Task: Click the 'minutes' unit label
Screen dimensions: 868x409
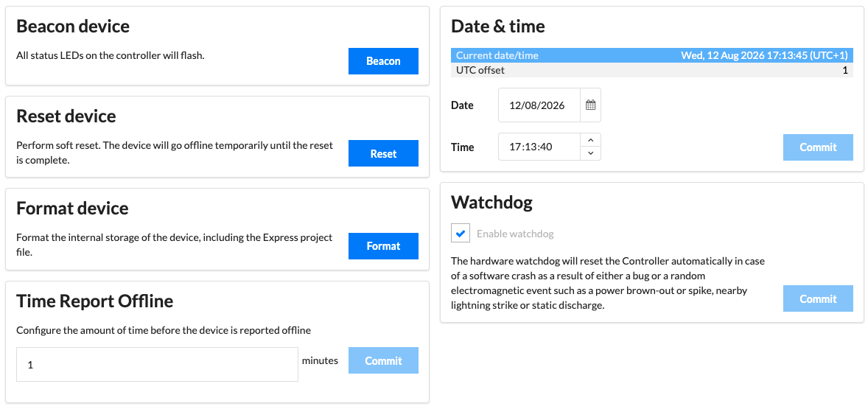Action: (x=320, y=360)
